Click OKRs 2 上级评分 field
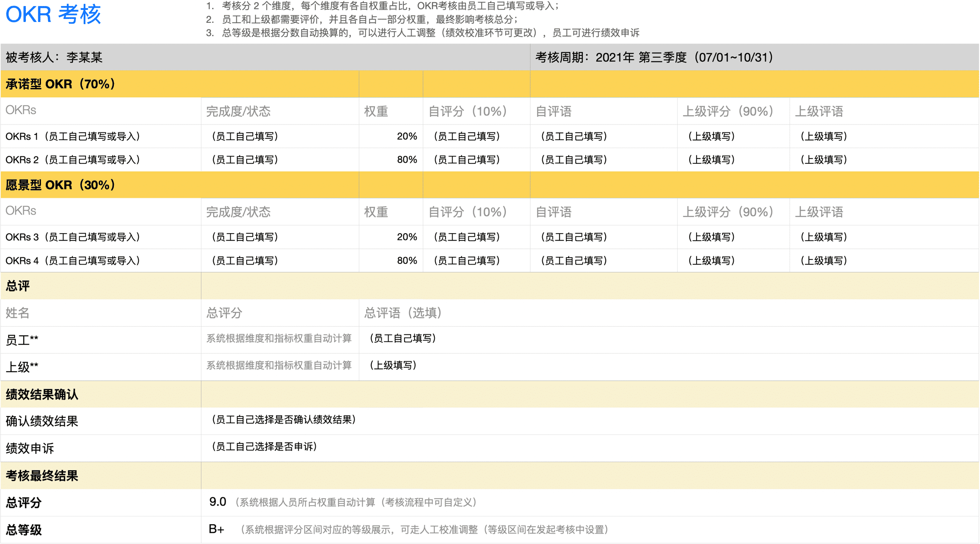 [733, 160]
